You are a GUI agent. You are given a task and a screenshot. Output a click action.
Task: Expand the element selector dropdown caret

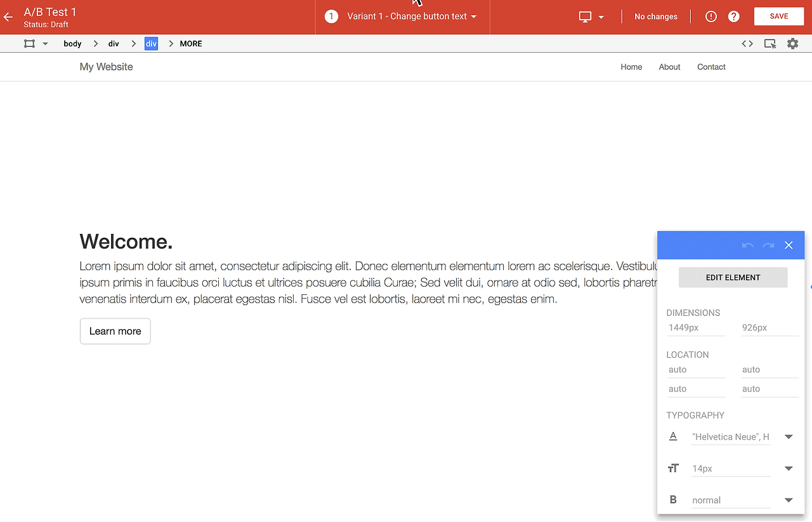pyautogui.click(x=45, y=44)
